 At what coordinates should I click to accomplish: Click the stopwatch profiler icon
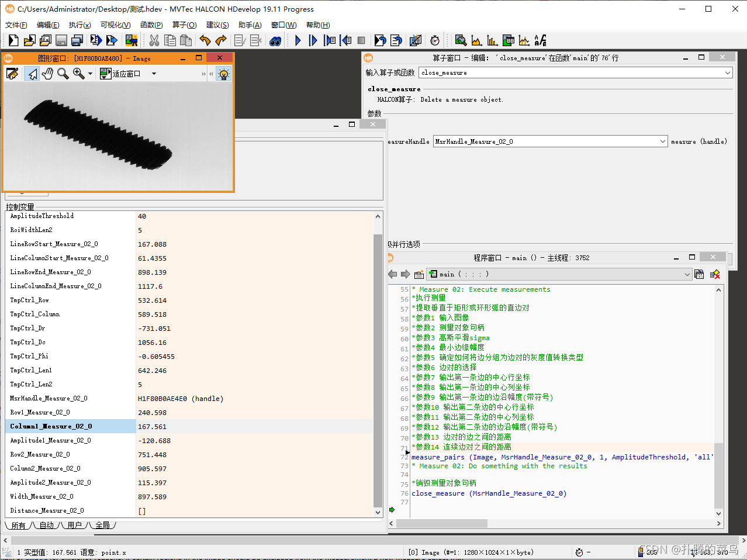(435, 40)
